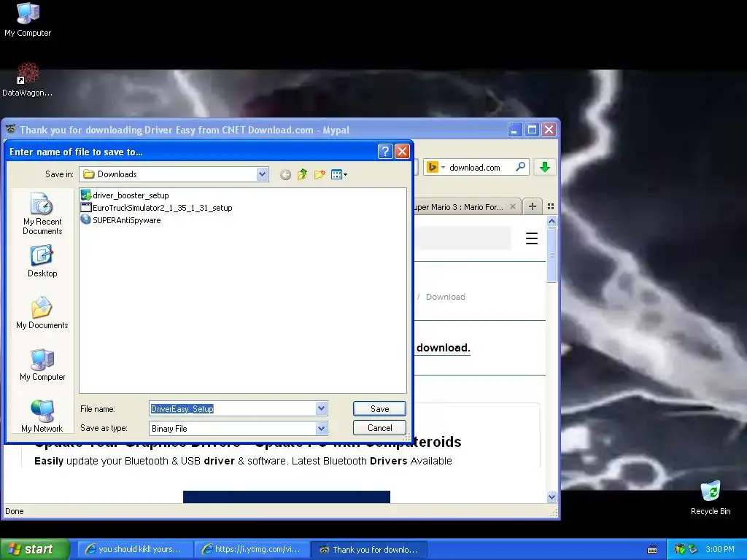Show all tabs grid button
This screenshot has width=747, height=560.
point(551,206)
